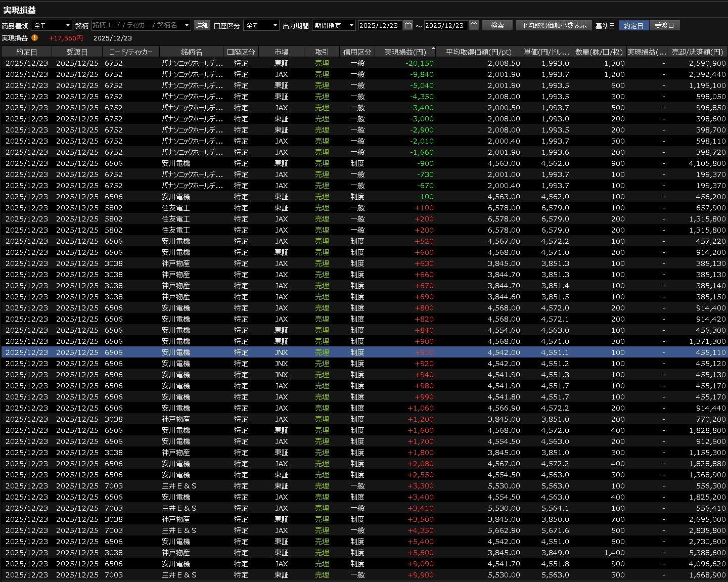The image size is (728, 582).
Task: Click the 市場 column header
Action: (281, 52)
